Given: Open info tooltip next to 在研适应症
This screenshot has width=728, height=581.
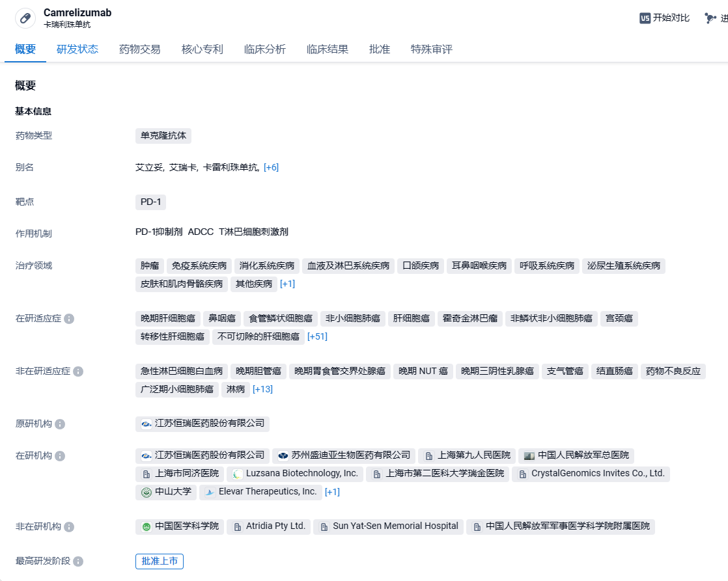Looking at the screenshot, I should (x=69, y=319).
